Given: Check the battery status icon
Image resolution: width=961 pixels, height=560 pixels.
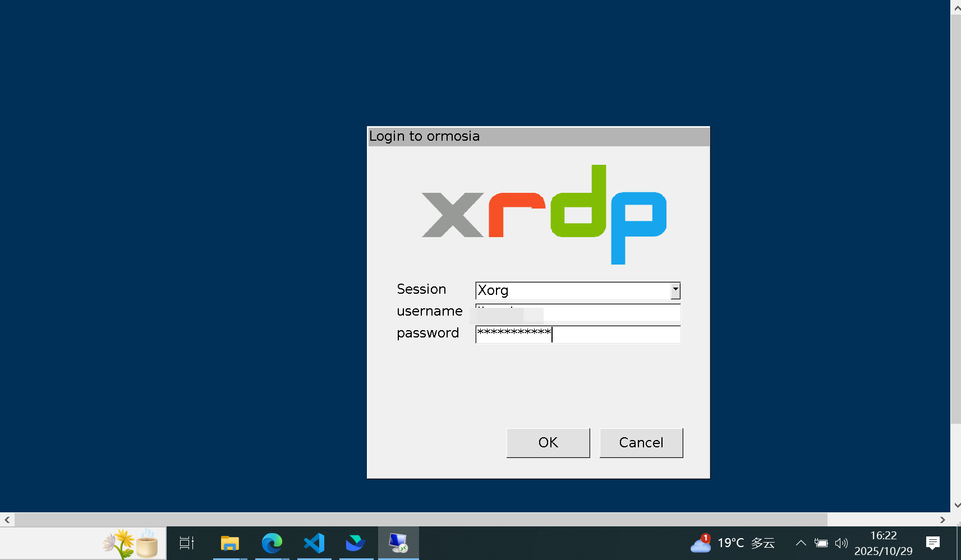Looking at the screenshot, I should click(x=821, y=543).
